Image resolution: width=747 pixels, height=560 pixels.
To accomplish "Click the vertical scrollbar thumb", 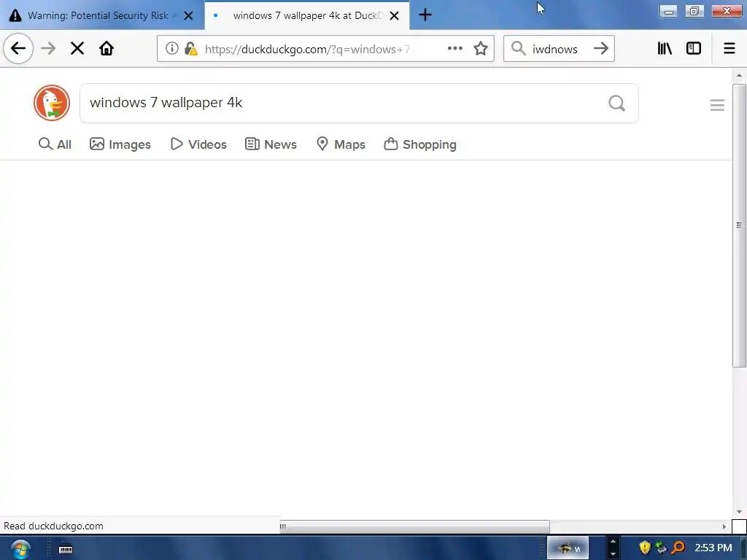I will [x=739, y=225].
